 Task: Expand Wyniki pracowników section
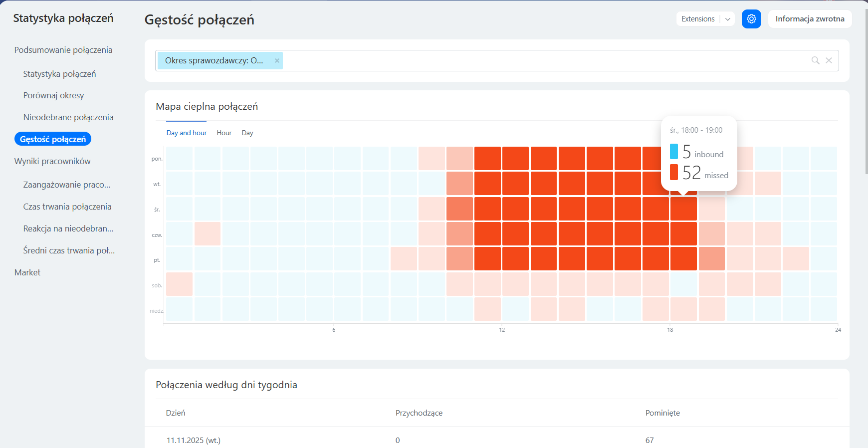point(52,161)
